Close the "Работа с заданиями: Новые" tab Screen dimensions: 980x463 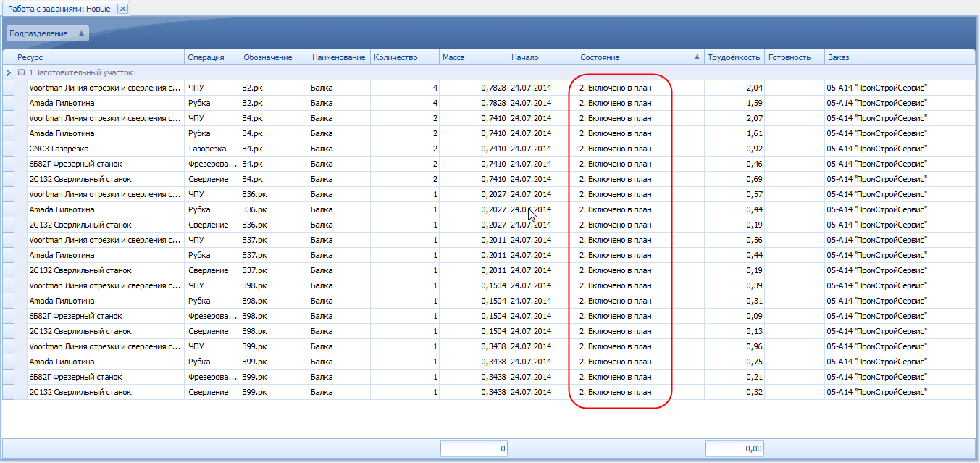point(122,9)
